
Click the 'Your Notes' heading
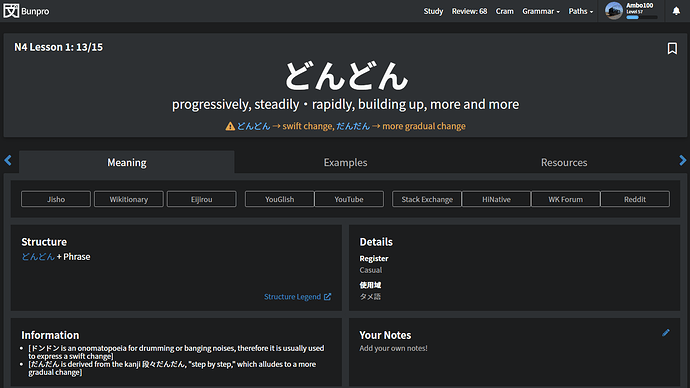pos(385,335)
